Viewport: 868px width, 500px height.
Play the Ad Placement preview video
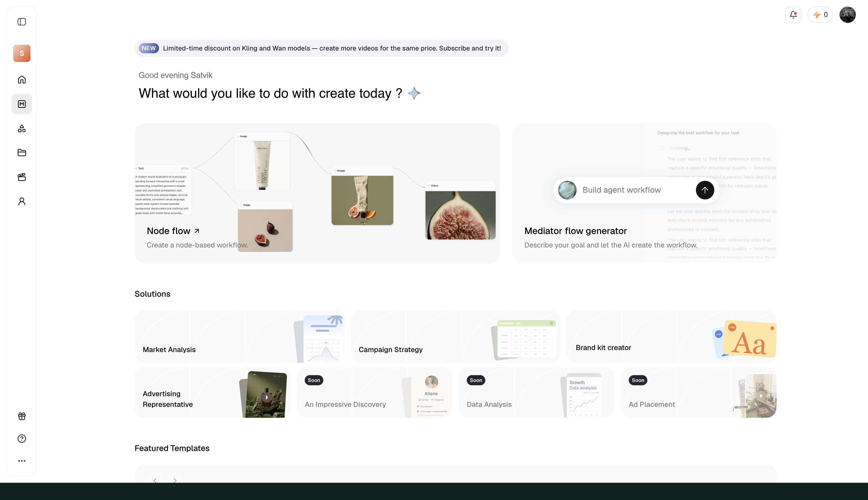point(762,396)
